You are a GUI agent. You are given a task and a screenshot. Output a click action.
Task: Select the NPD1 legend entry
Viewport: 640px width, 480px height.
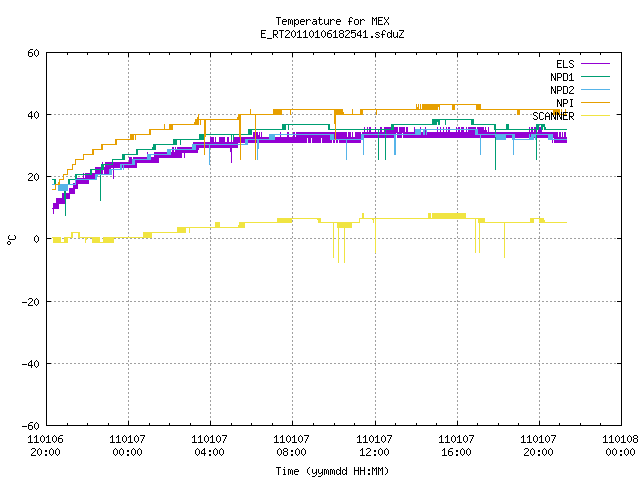tap(562, 77)
